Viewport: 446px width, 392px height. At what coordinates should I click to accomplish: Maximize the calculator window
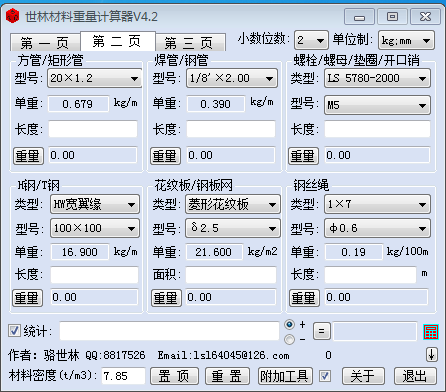(x=392, y=17)
